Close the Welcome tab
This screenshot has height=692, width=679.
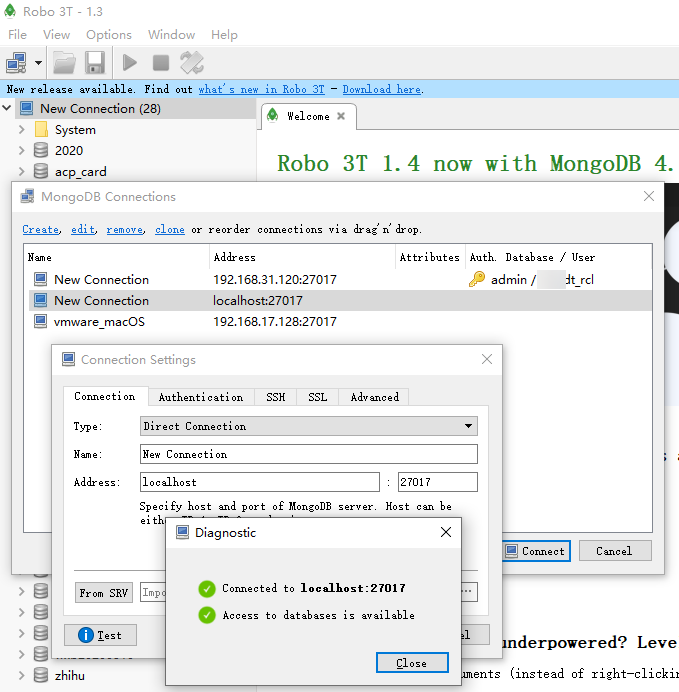pyautogui.click(x=341, y=116)
